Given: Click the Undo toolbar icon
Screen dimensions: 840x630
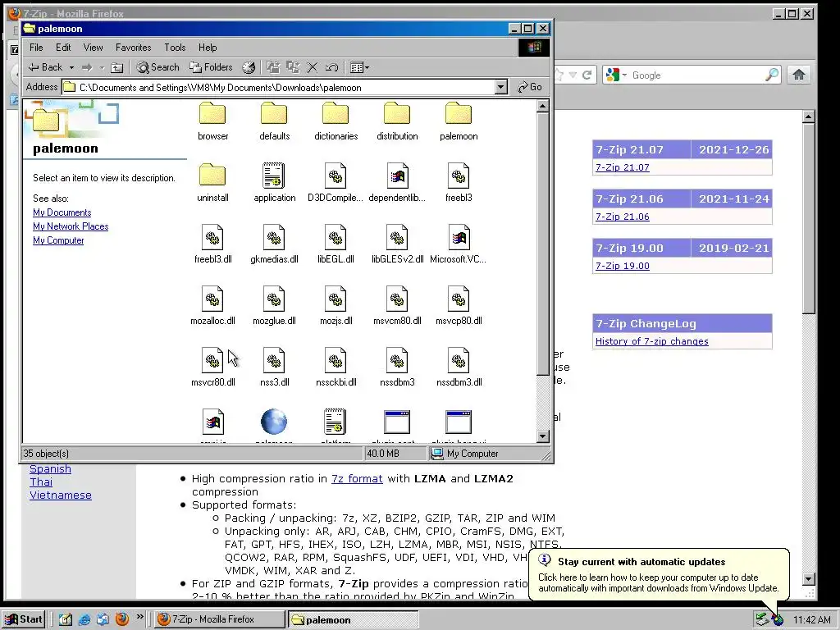Looking at the screenshot, I should [331, 67].
